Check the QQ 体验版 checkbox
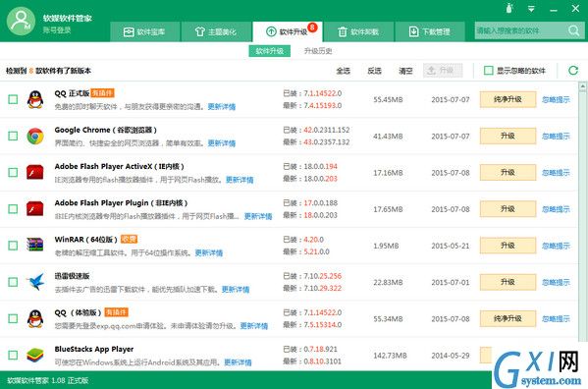588x389 pixels. (x=13, y=318)
